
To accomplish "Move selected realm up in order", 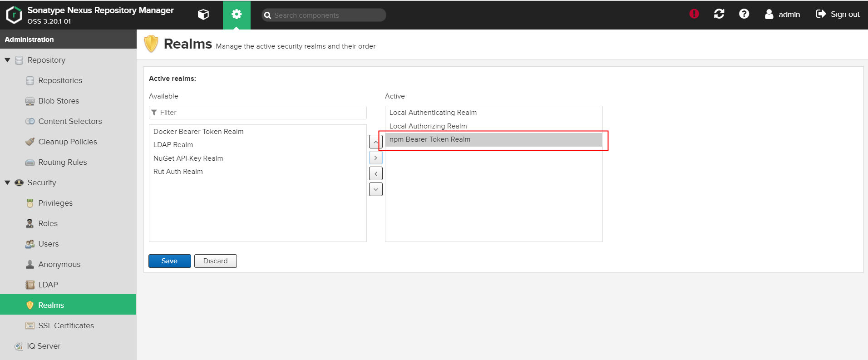I will click(x=376, y=142).
